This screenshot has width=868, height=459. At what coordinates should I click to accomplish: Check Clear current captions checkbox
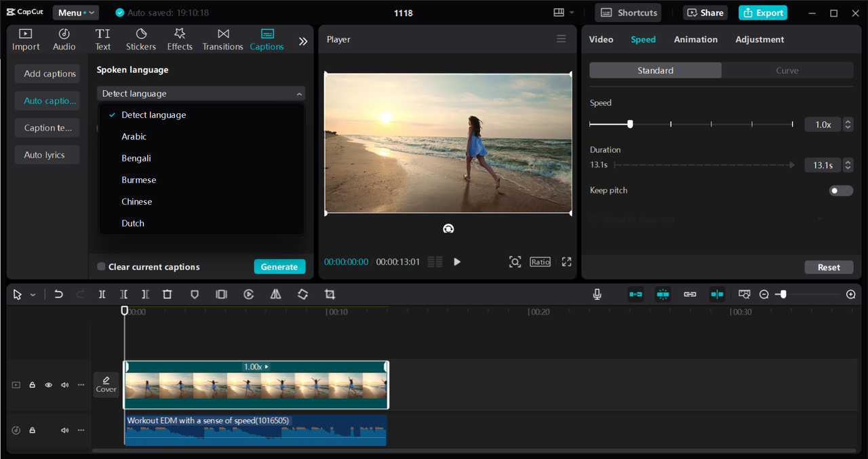(101, 266)
